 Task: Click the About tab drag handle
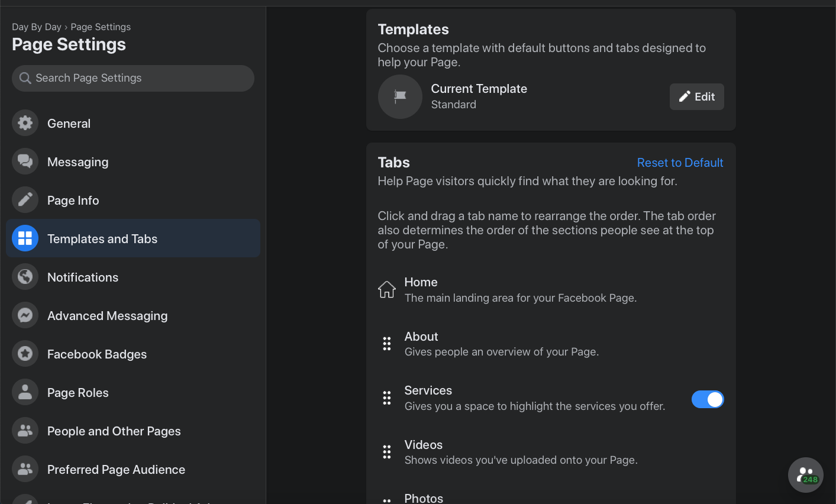(387, 344)
